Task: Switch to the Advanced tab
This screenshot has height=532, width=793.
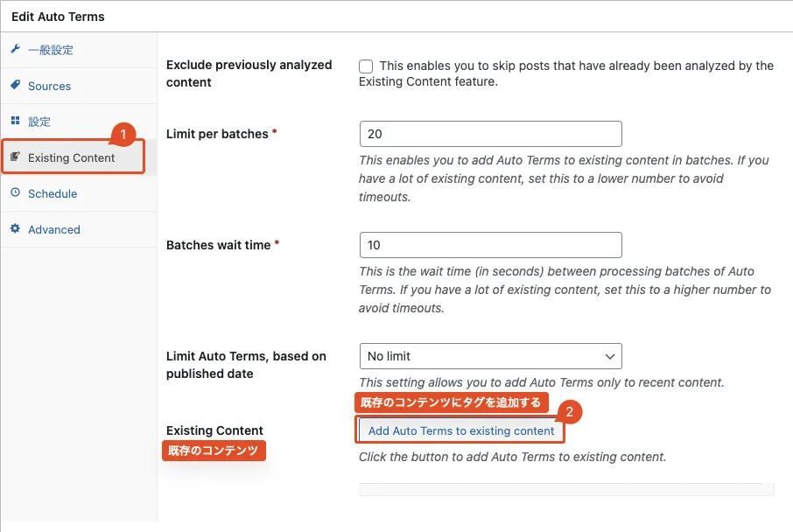Action: click(x=54, y=229)
